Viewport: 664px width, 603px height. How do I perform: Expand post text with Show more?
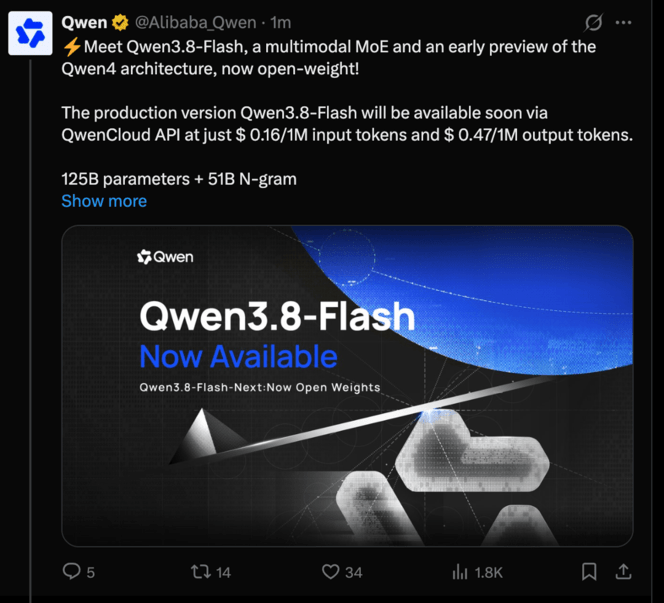(x=104, y=201)
